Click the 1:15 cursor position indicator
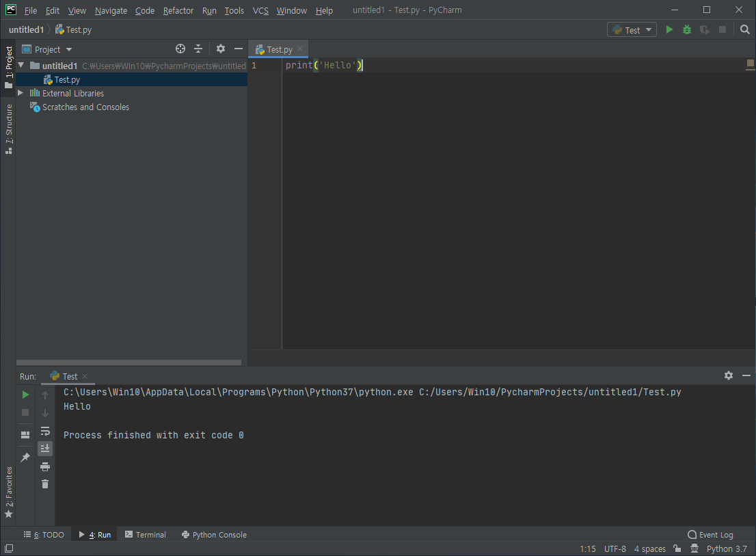The width and height of the screenshot is (756, 556). click(587, 548)
